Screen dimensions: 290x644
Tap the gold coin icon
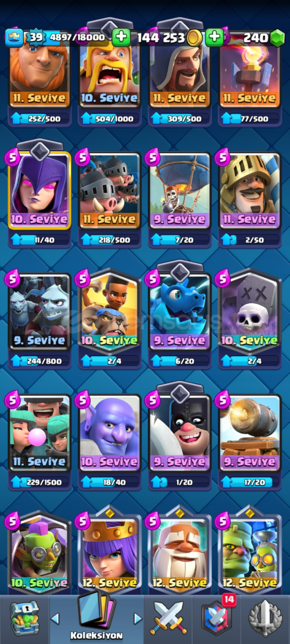tap(195, 38)
